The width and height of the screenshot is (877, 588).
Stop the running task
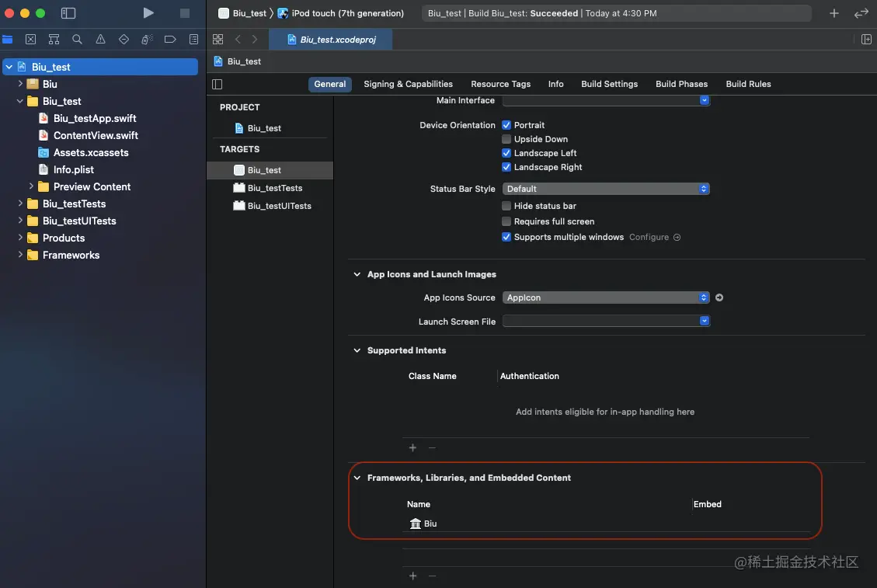point(185,13)
